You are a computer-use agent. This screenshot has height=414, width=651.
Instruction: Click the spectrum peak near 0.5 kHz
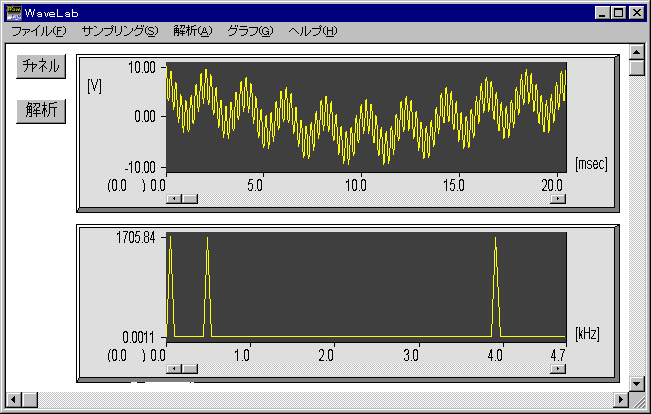tap(207, 287)
